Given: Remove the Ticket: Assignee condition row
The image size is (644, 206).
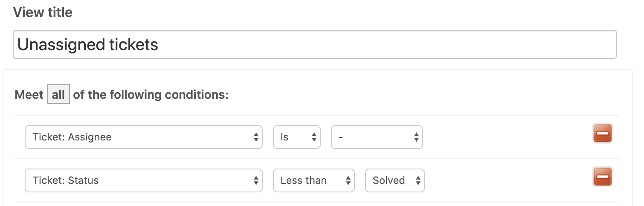Looking at the screenshot, I should click(x=602, y=134).
